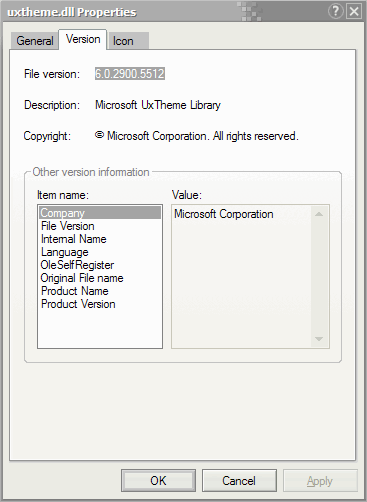Click the greyed-out Apply button
The height and width of the screenshot is (502, 367).
point(320,481)
